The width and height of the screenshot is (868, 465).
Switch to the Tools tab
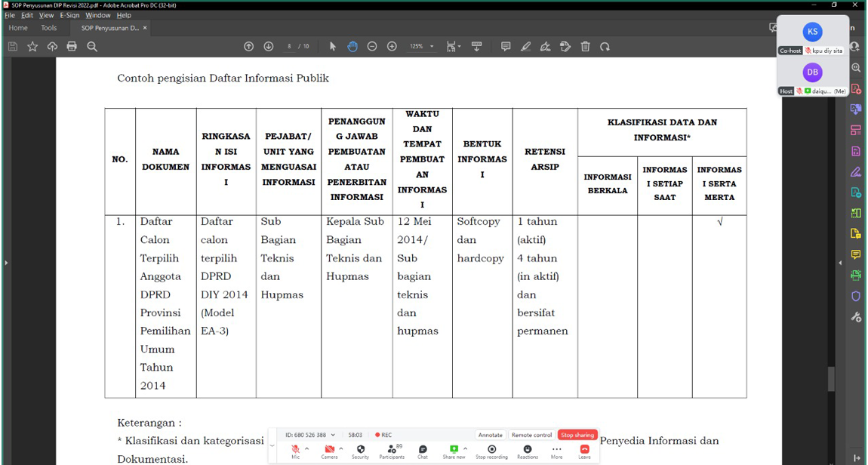click(x=48, y=28)
